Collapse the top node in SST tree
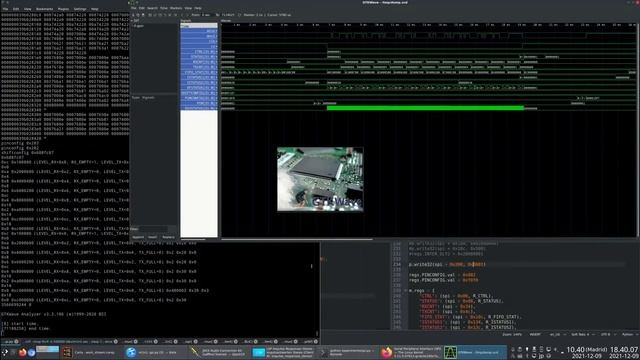640x360 pixels. tap(132, 20)
